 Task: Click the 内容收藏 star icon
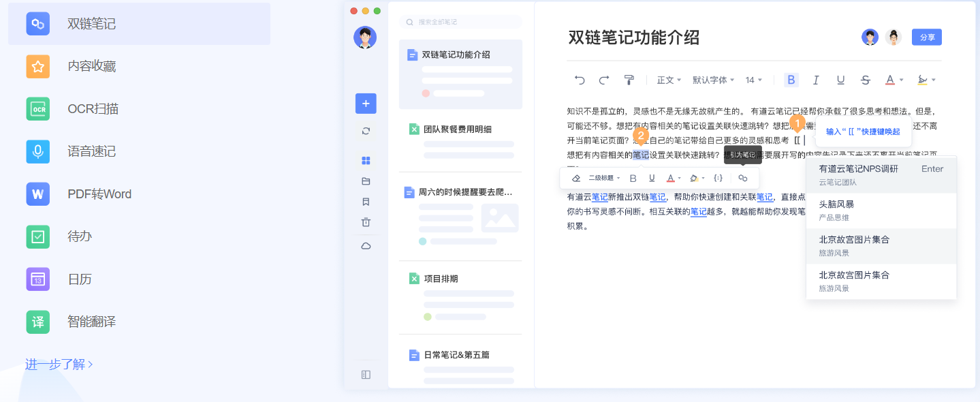[x=38, y=66]
